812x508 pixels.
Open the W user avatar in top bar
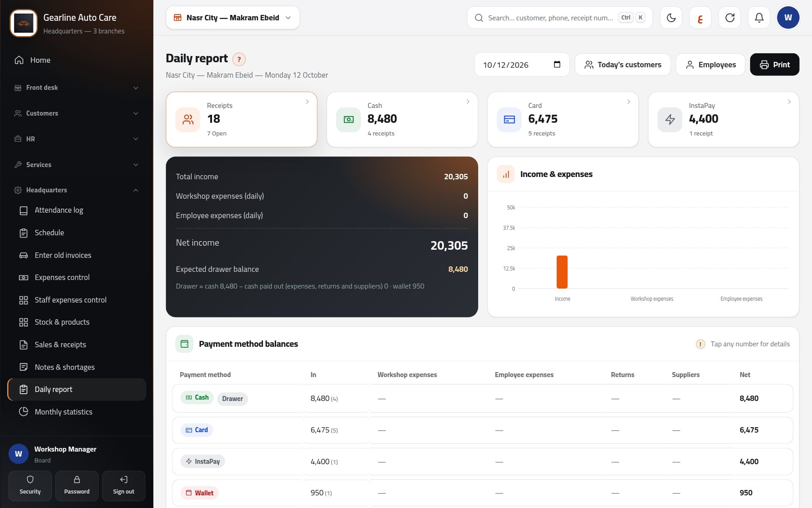[x=788, y=18]
